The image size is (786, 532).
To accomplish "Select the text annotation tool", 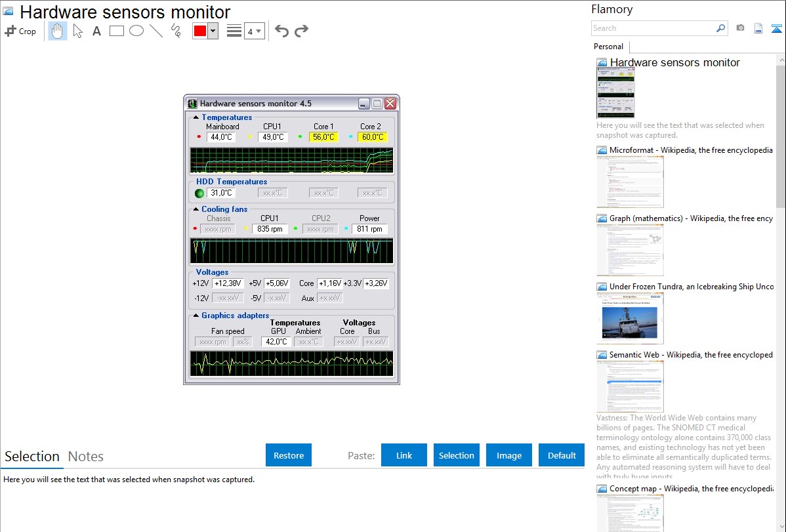I will point(96,31).
